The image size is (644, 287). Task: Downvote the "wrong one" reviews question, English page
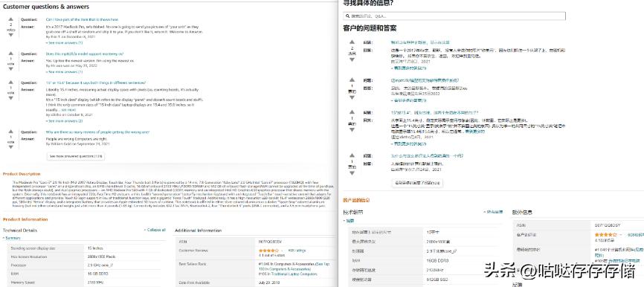click(x=10, y=147)
